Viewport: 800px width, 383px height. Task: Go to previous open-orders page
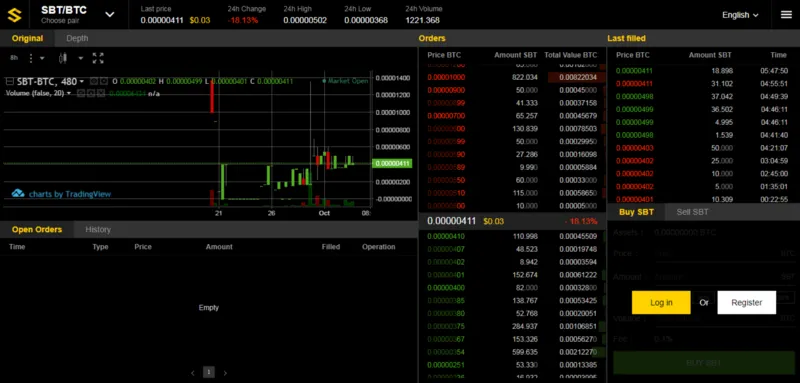click(193, 373)
